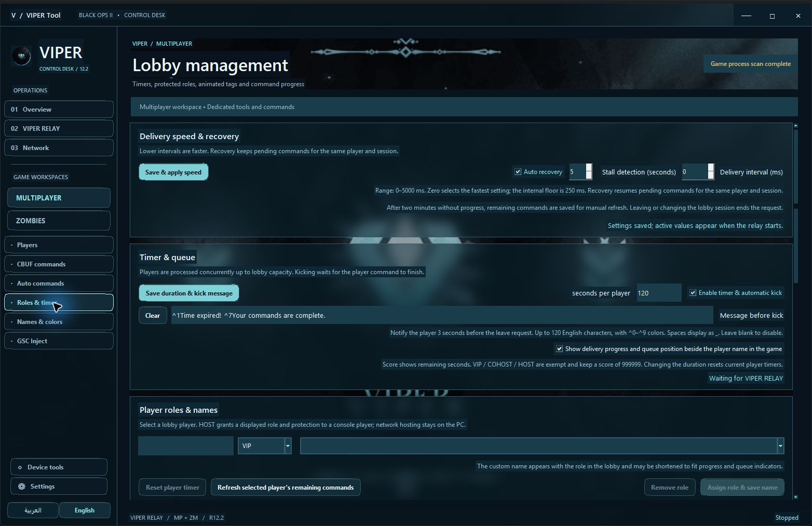Open the VIPER RELAY section
The height and width of the screenshot is (526, 812).
(59, 128)
